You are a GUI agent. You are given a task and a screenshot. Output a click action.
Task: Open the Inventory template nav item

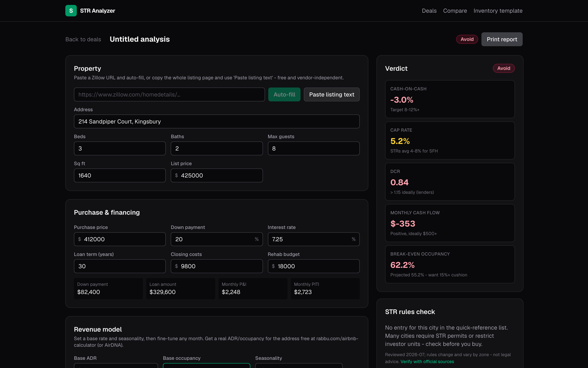[498, 11]
